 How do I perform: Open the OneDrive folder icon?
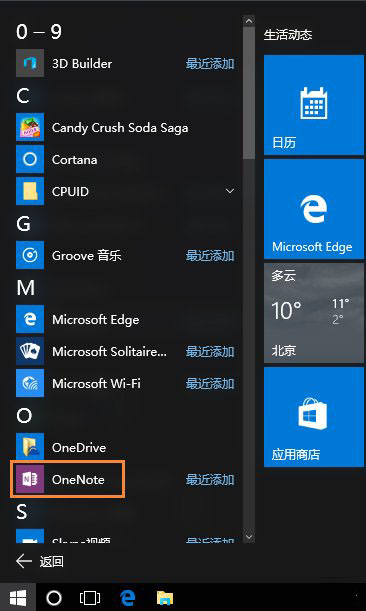(30, 447)
